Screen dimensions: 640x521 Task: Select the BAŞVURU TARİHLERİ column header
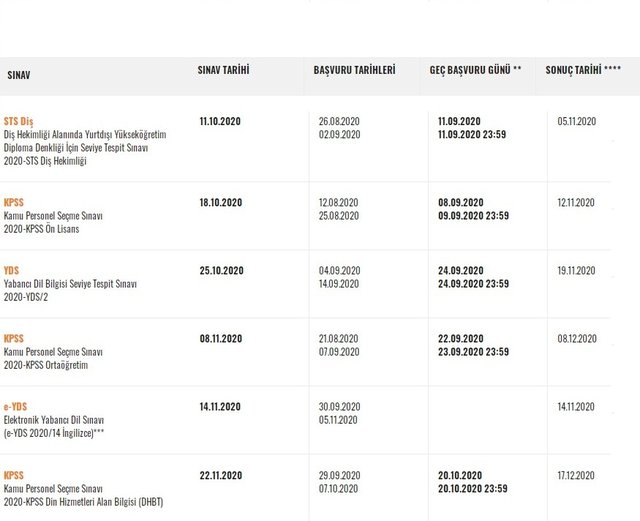(x=354, y=70)
